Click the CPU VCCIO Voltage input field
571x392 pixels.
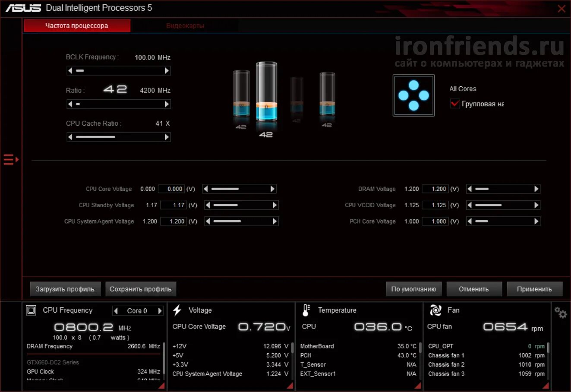click(x=435, y=205)
